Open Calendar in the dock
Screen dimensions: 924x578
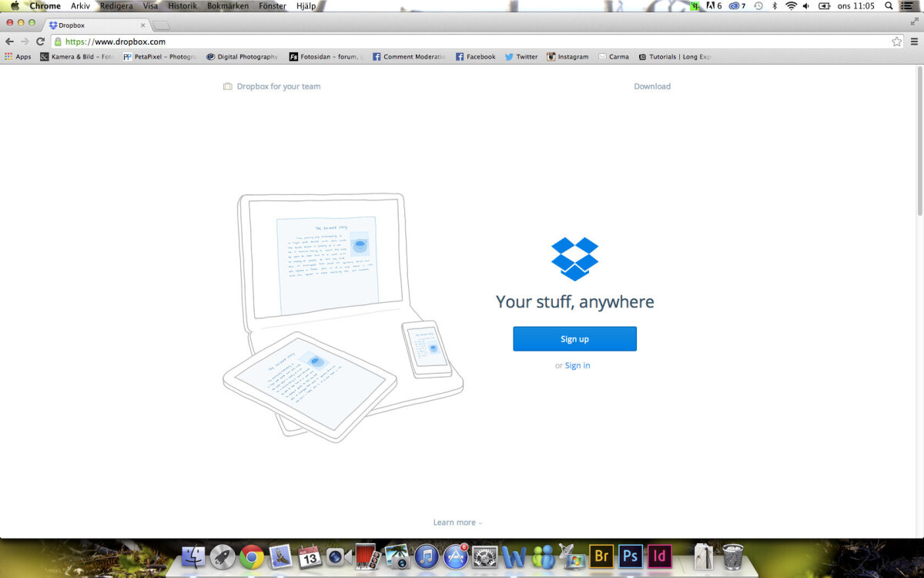tap(310, 556)
